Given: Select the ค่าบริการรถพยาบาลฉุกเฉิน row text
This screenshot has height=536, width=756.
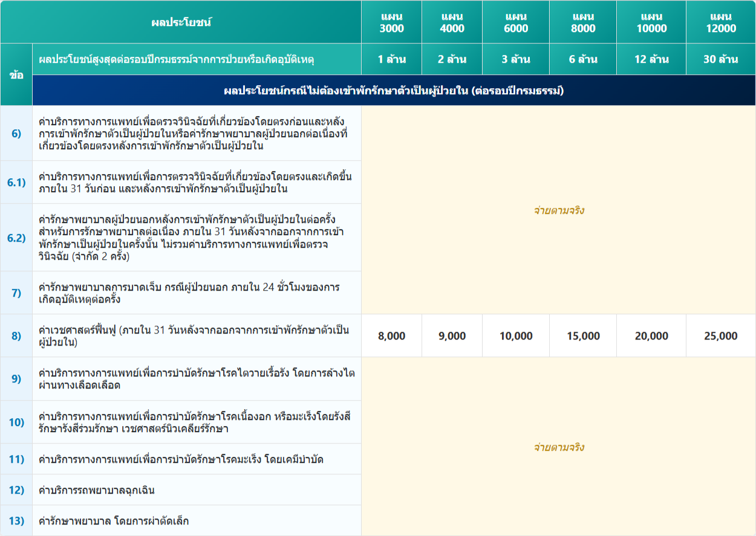Looking at the screenshot, I should pyautogui.click(x=96, y=490).
